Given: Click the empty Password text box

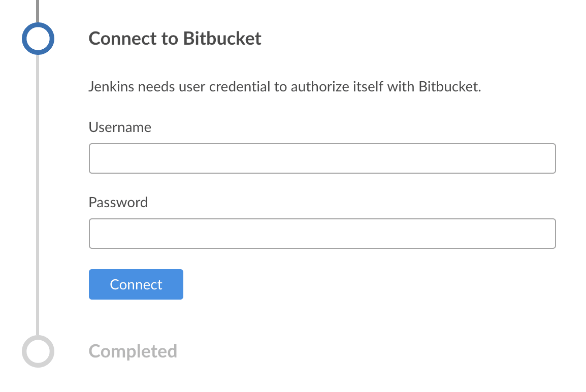Looking at the screenshot, I should [x=322, y=234].
